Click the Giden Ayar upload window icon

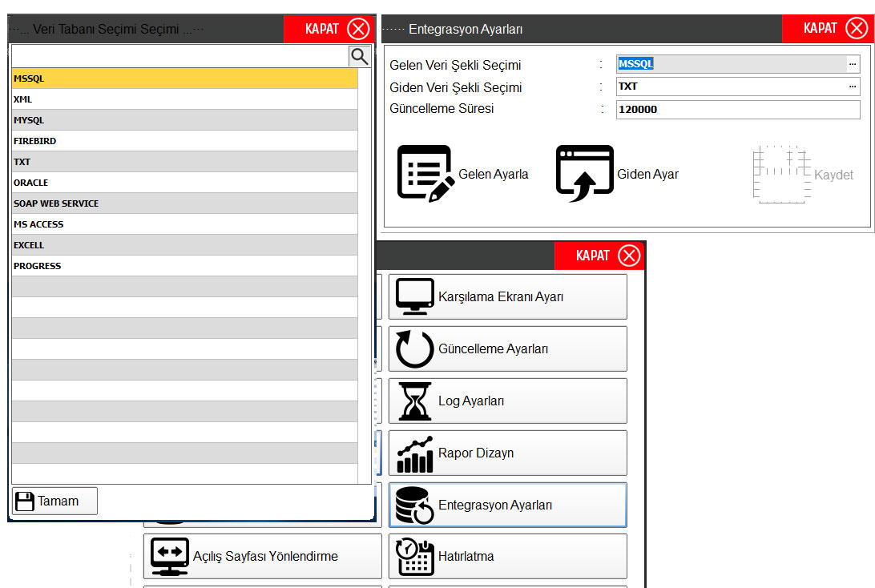click(x=584, y=173)
